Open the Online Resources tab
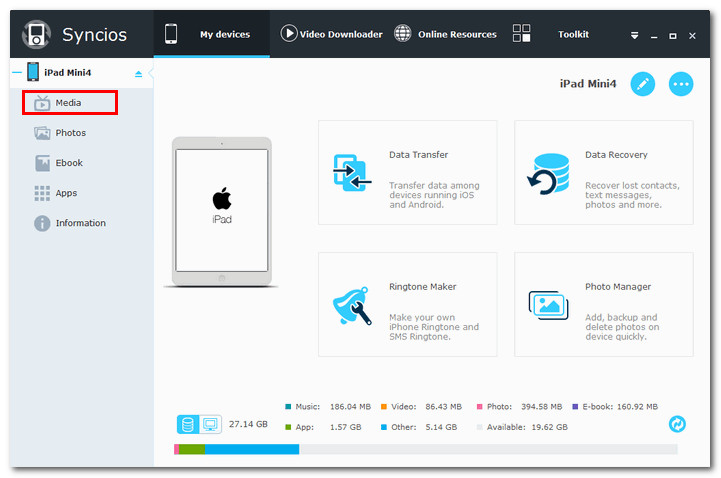721x478 pixels. [445, 34]
